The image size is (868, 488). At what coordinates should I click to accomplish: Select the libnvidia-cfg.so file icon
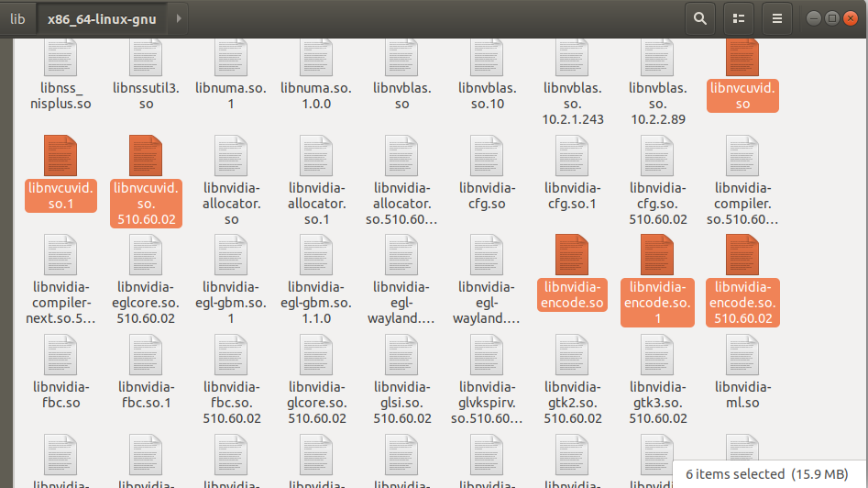tap(487, 156)
